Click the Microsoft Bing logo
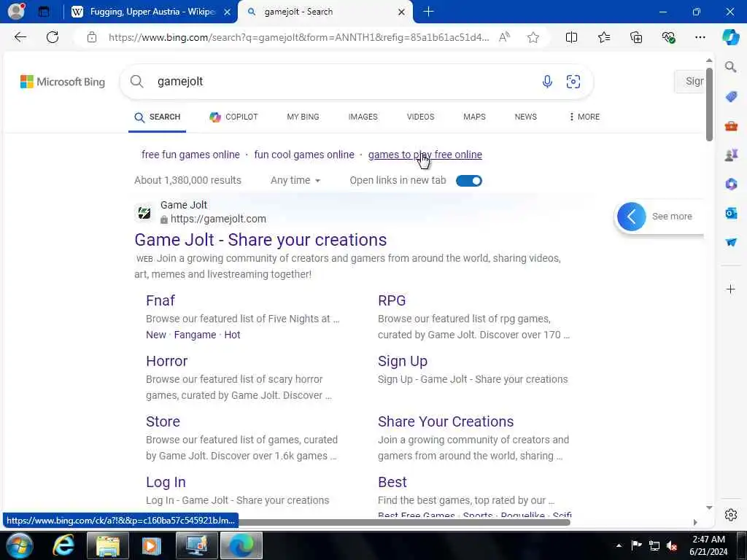The height and width of the screenshot is (560, 747). pyautogui.click(x=63, y=82)
